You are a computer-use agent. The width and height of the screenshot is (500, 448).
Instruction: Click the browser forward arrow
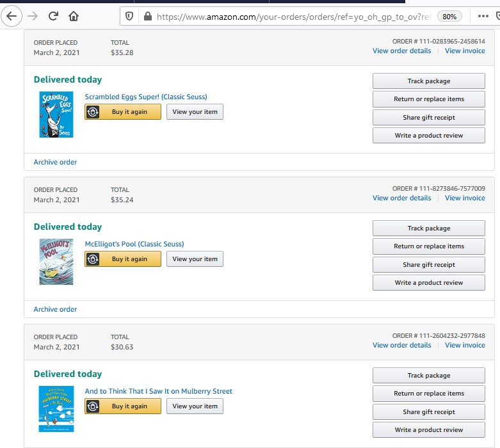tap(33, 16)
